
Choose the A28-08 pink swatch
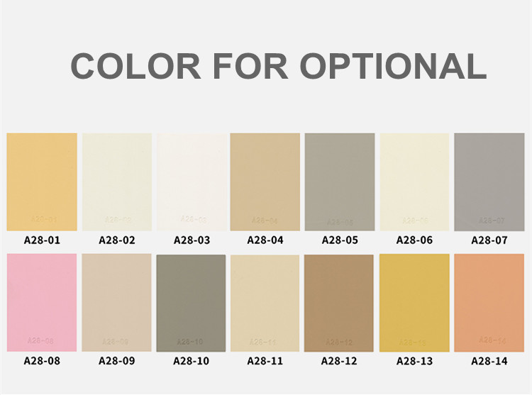point(42,302)
